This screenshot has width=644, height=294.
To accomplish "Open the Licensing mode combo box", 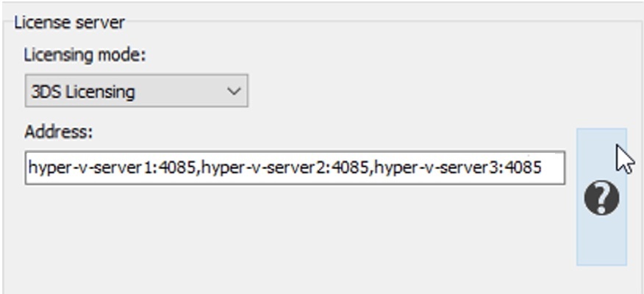I will click(x=136, y=92).
